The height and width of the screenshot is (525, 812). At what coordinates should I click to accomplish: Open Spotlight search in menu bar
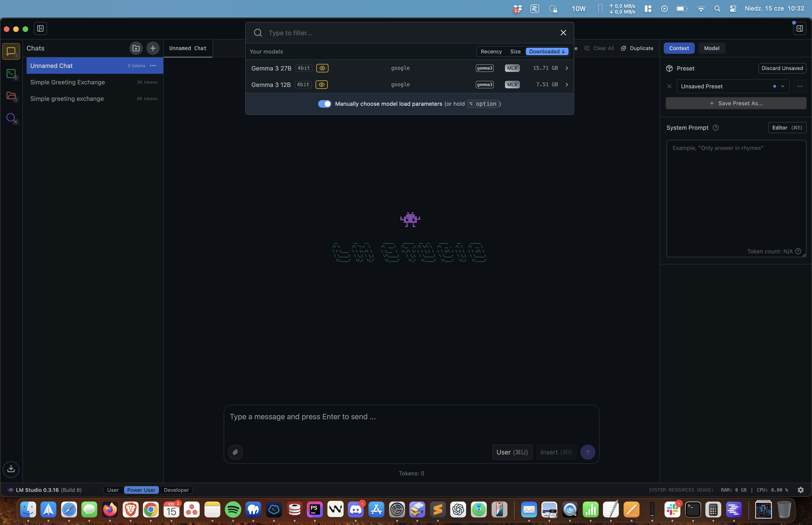(x=717, y=9)
